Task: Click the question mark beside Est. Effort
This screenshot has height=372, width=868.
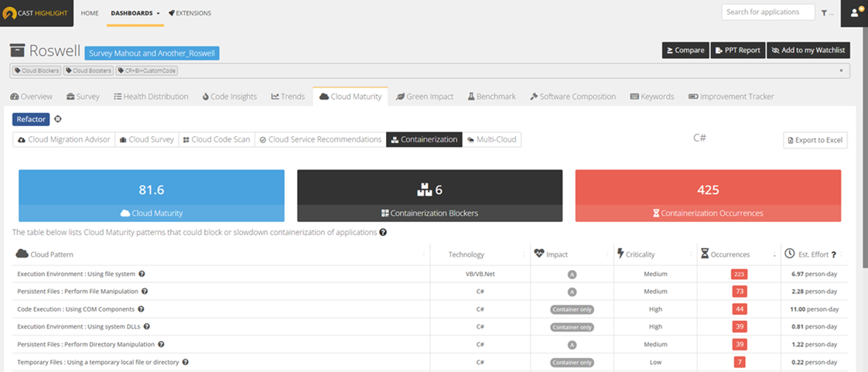Action: click(x=833, y=254)
